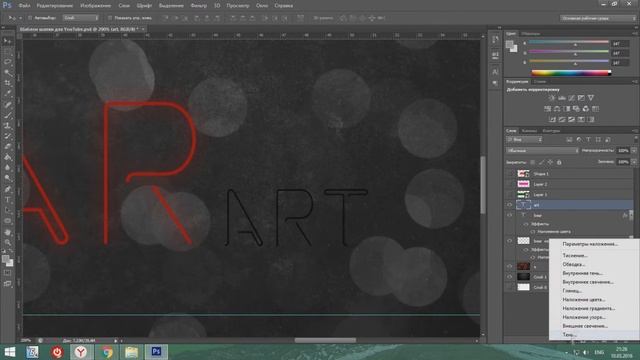Enable the Auto-Select checkbox

click(30, 18)
